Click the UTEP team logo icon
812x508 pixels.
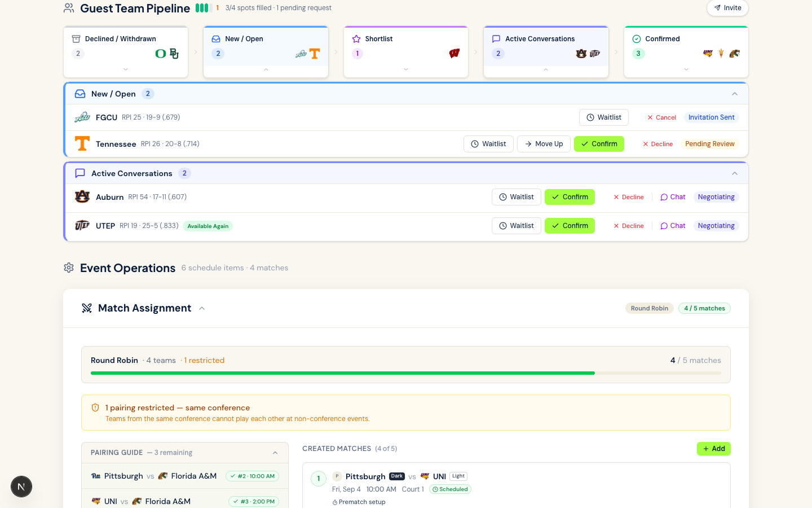pos(82,226)
